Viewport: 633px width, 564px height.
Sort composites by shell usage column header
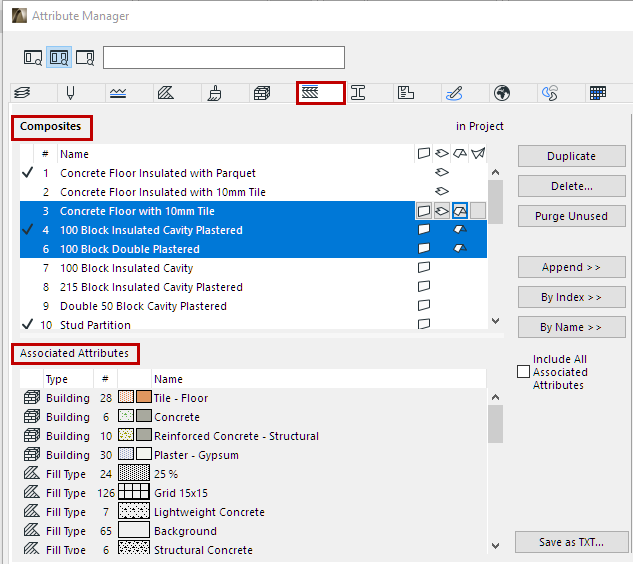[x=478, y=153]
